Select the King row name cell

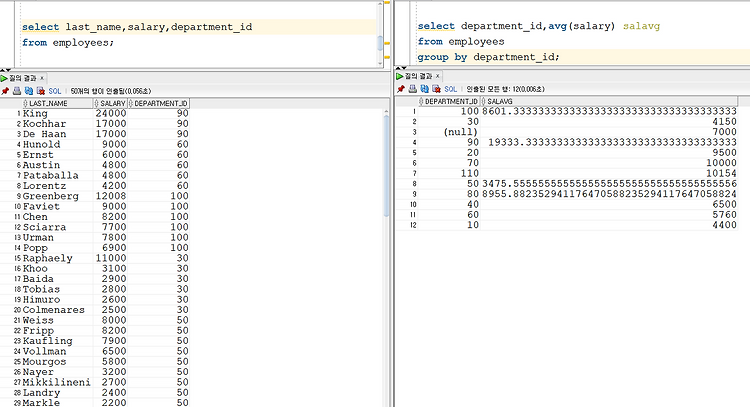[x=57, y=113]
